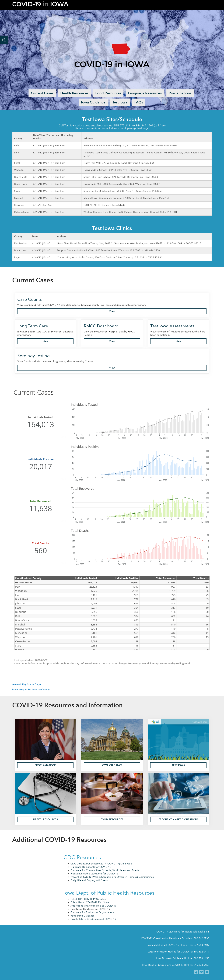View the Long Term Care dashboard
The image size is (224, 980).
[x=45, y=341]
